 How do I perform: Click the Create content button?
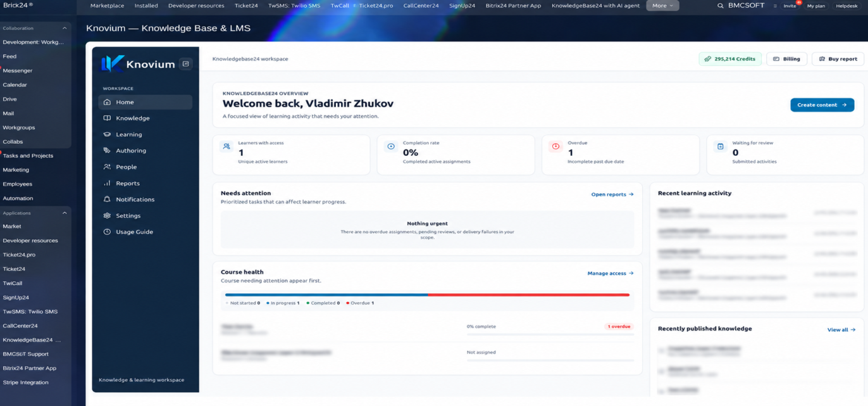click(822, 105)
